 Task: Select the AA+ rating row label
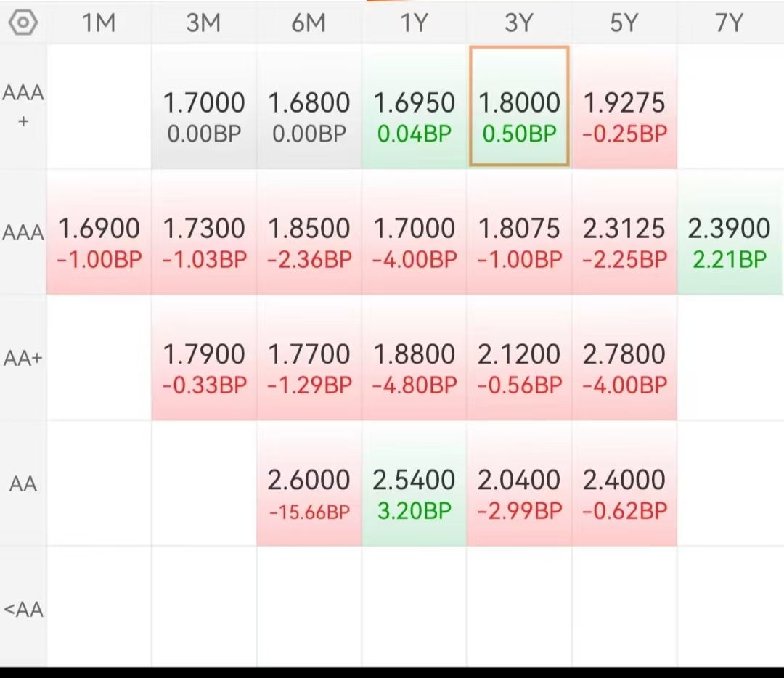(x=23, y=358)
